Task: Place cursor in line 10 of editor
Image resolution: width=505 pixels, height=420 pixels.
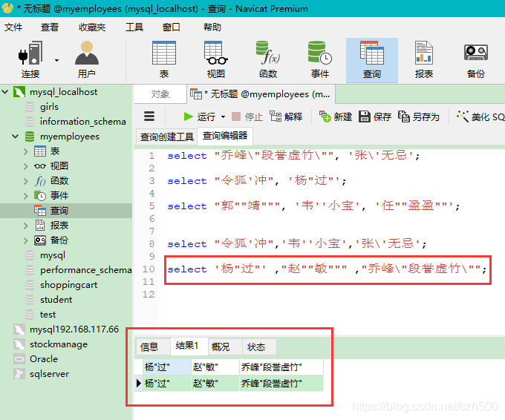Action: point(326,269)
